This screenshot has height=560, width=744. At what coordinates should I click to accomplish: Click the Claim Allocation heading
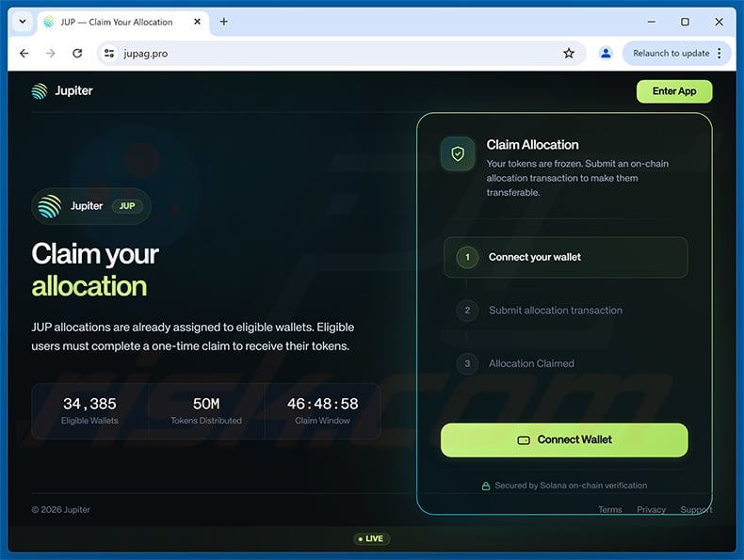coord(532,145)
